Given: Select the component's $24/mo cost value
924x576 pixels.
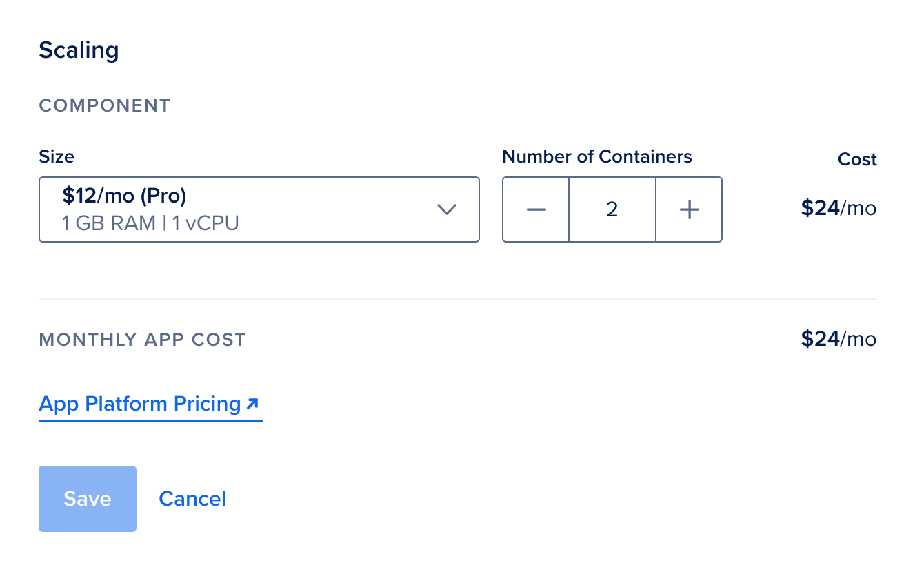Looking at the screenshot, I should 838,208.
